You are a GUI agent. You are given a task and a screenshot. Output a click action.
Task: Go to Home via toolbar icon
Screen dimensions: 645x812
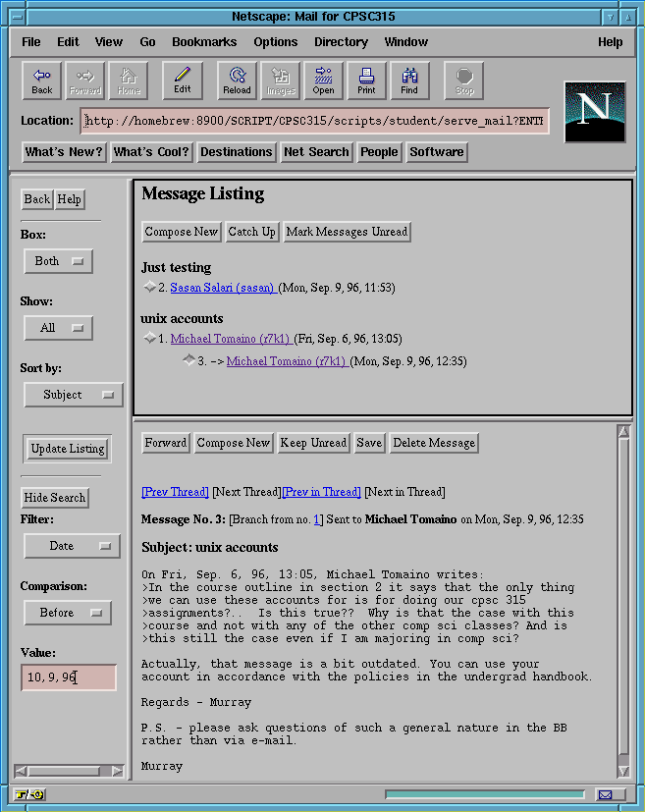129,81
